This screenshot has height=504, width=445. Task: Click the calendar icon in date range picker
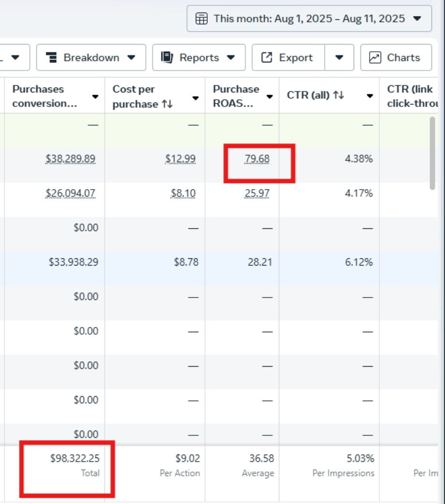[201, 19]
